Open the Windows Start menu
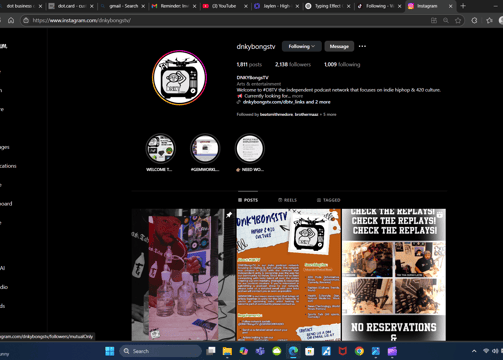The width and height of the screenshot is (503, 360). (110, 351)
